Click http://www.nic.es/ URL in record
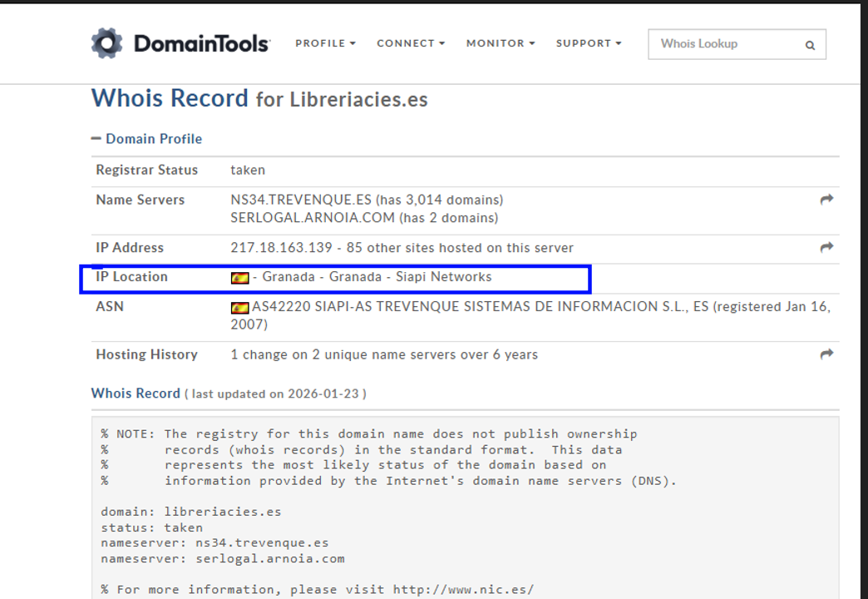This screenshot has height=599, width=868. point(463,589)
